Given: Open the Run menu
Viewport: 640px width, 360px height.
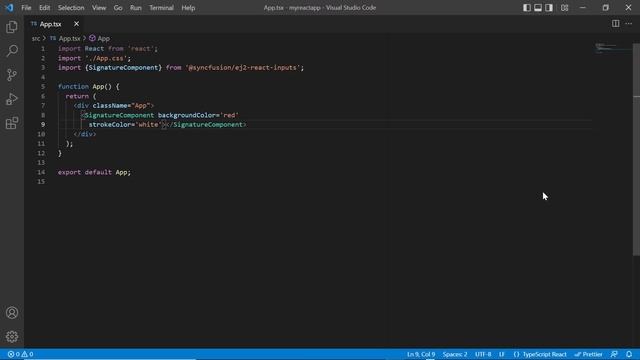Looking at the screenshot, I should 136,8.
